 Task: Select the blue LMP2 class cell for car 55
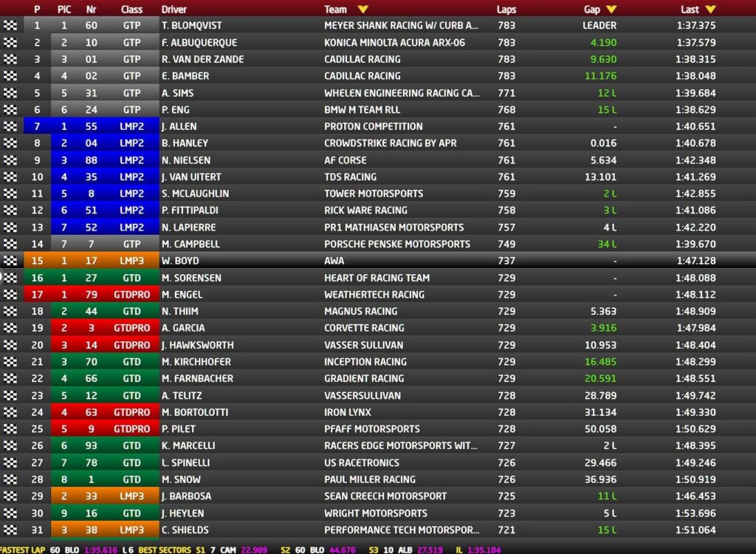tap(131, 126)
